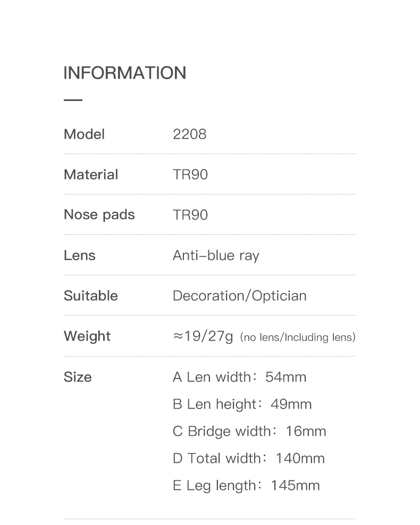The height and width of the screenshot is (525, 420).
Task: Click the Weight label
Action: pos(87,336)
